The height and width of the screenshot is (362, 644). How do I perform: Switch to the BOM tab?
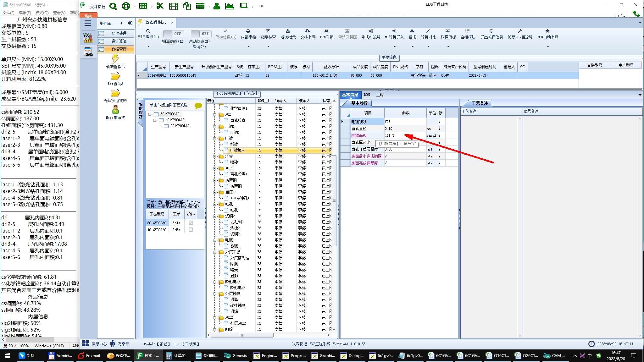[367, 95]
